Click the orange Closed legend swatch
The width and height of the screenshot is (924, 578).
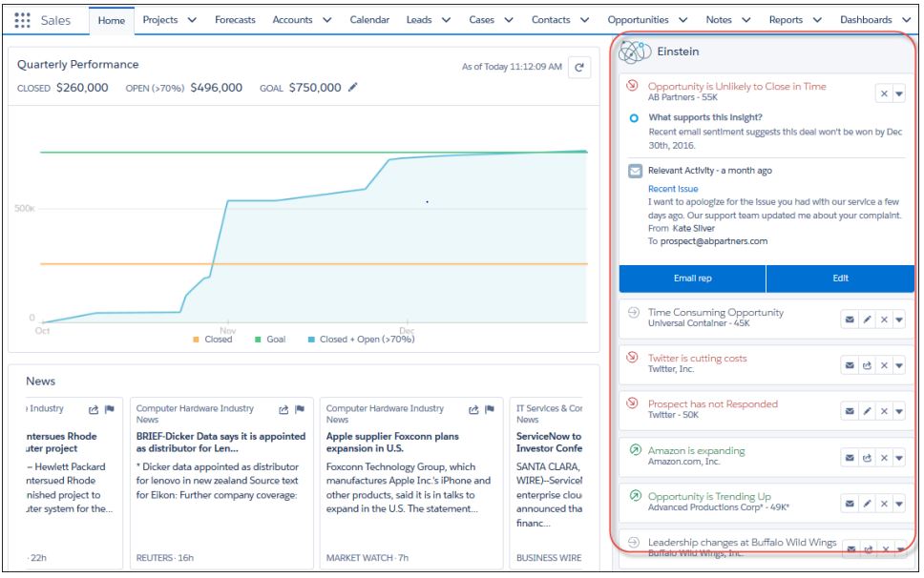click(x=197, y=340)
